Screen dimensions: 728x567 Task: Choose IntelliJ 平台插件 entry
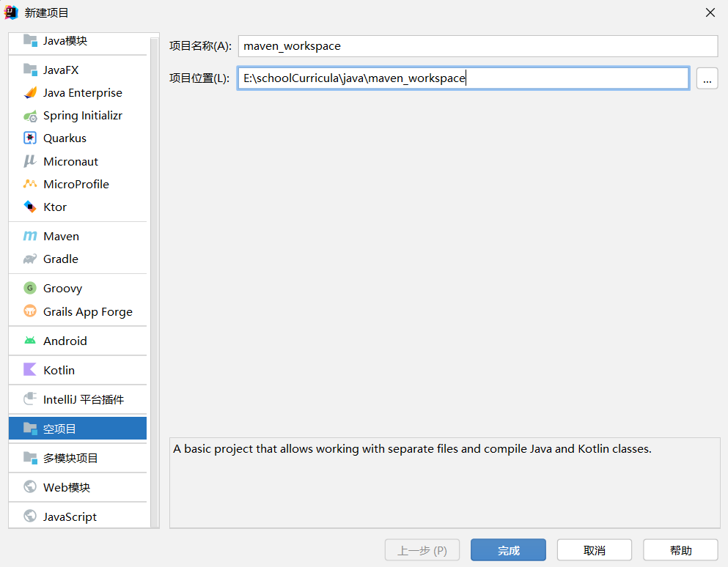point(78,399)
